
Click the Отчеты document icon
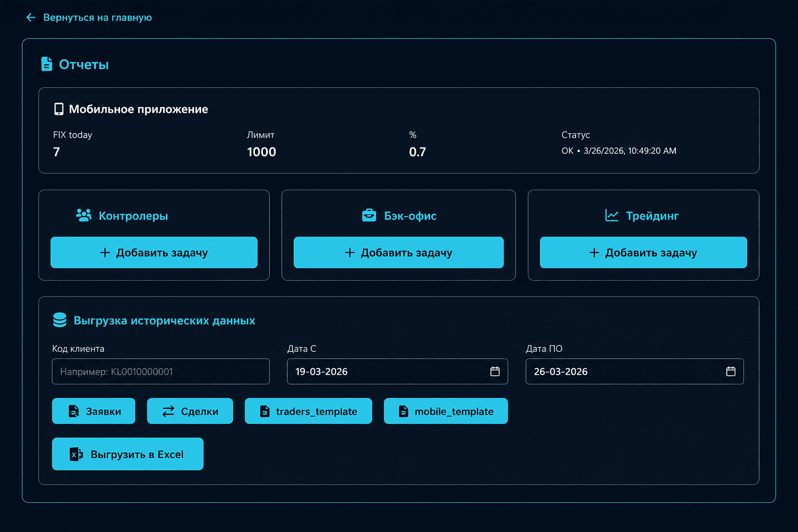pyautogui.click(x=47, y=64)
